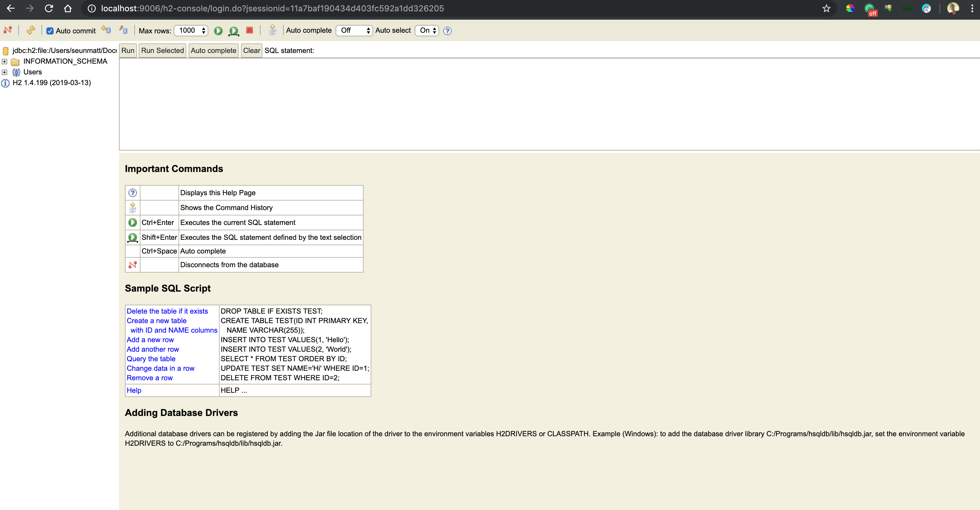Open the Auto select On dropdown
Image resolution: width=980 pixels, height=510 pixels.
(x=427, y=30)
